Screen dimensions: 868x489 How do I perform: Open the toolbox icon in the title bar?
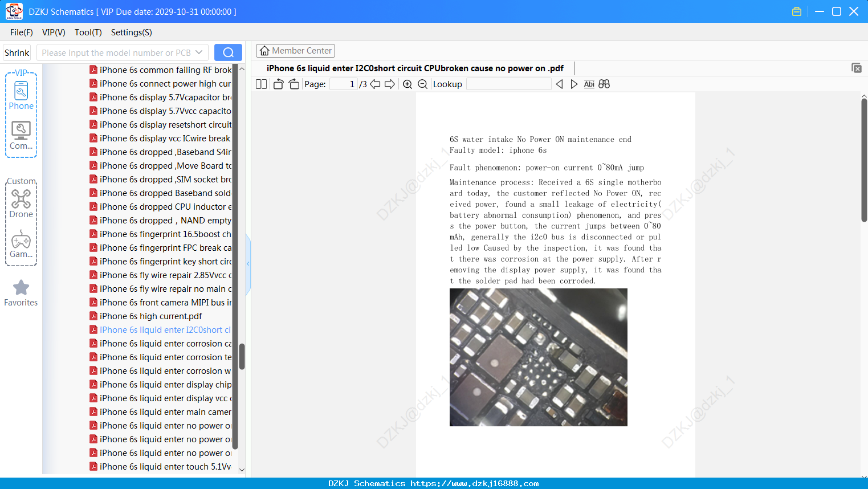pyautogui.click(x=797, y=11)
